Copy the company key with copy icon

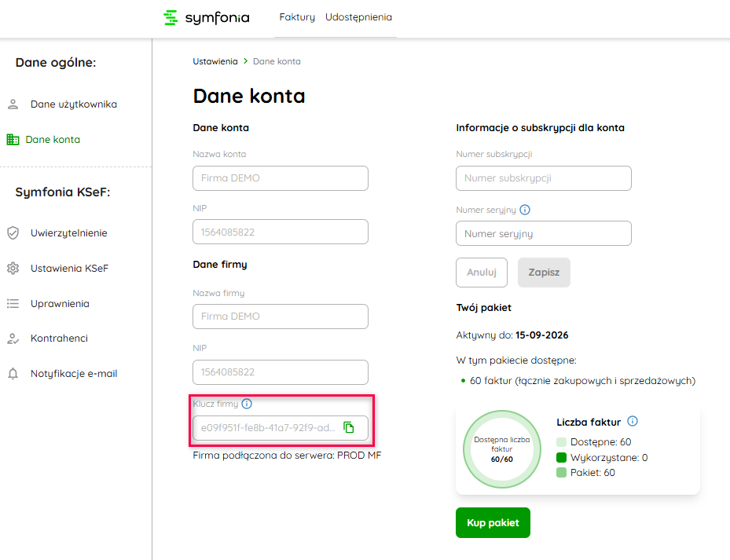(349, 428)
